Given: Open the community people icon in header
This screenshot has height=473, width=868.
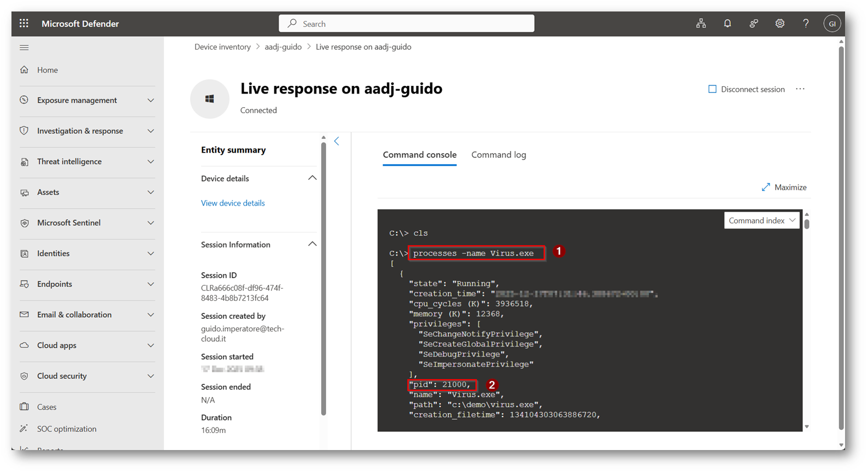Looking at the screenshot, I should (753, 24).
